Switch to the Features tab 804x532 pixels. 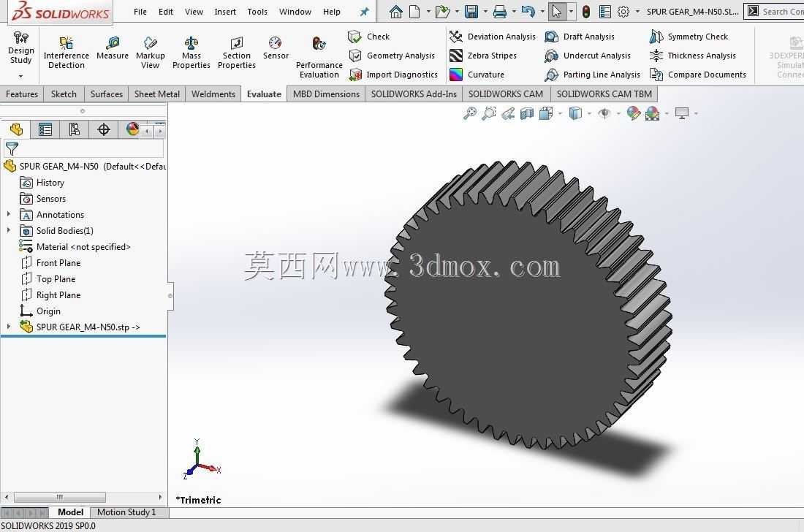(22, 94)
